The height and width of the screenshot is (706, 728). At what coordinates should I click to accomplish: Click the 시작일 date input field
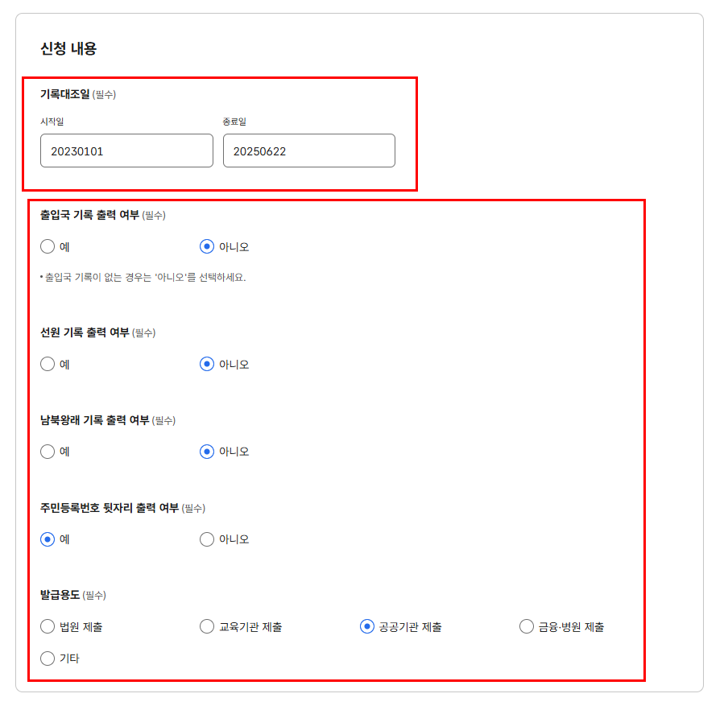tap(126, 151)
